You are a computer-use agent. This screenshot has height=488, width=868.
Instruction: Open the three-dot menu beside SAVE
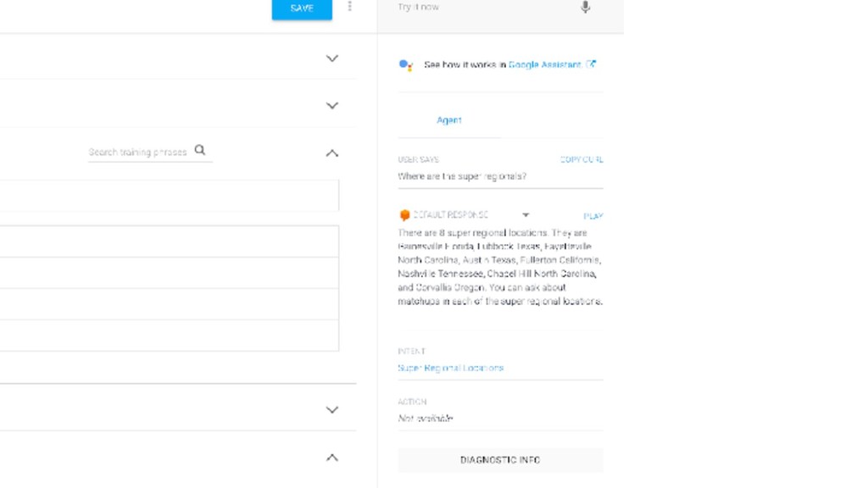point(349,6)
